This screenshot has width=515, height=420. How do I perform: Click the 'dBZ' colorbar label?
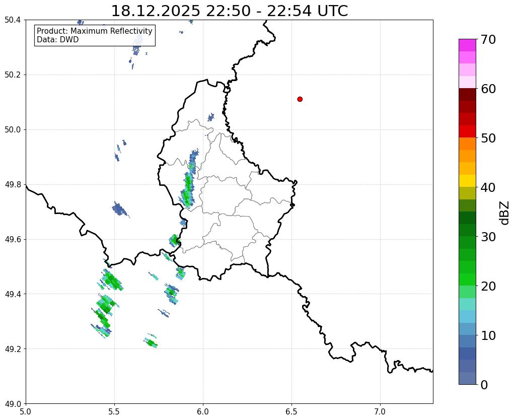coord(505,213)
